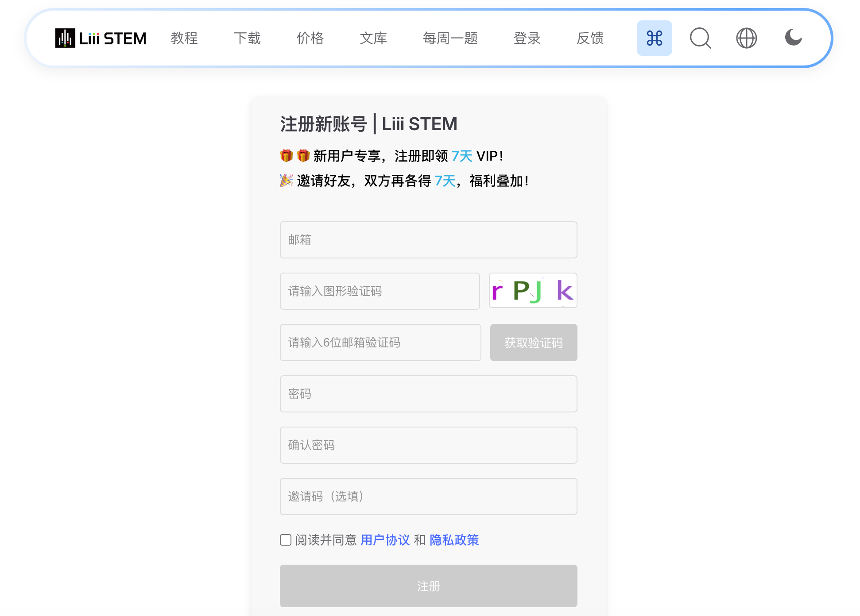Refresh the graphic captcha image
860x616 pixels.
(x=533, y=291)
